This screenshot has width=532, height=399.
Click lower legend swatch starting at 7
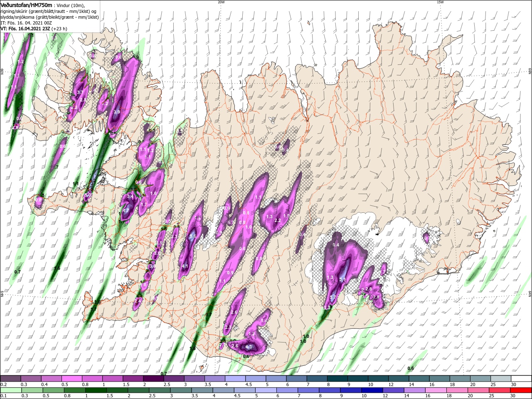click(x=308, y=390)
